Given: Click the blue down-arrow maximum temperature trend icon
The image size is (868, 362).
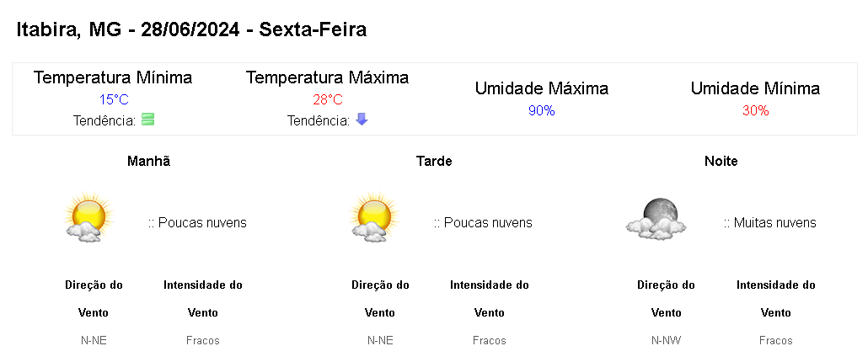Looking at the screenshot, I should coord(362,120).
